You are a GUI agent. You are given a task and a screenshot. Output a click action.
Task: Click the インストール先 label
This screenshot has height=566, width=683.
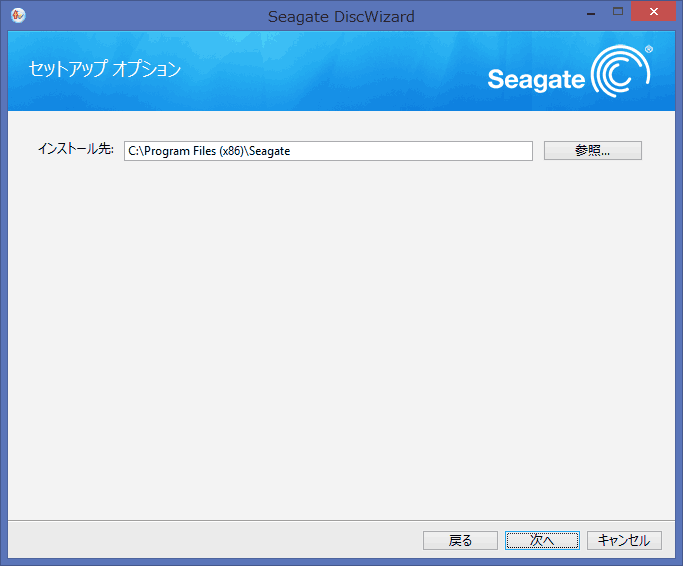(76, 149)
